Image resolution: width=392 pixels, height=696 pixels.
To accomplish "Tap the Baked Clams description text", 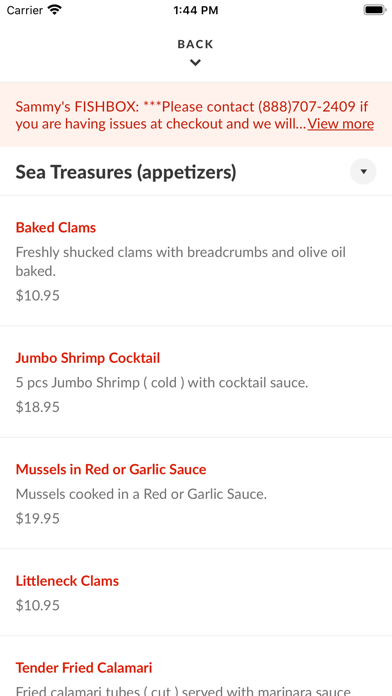I will (x=181, y=262).
